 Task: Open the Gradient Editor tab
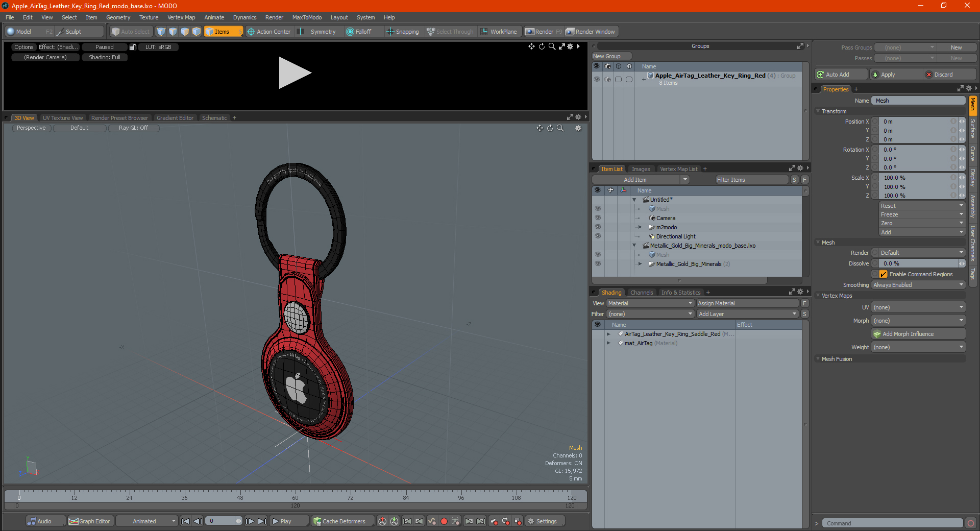pyautogui.click(x=175, y=118)
